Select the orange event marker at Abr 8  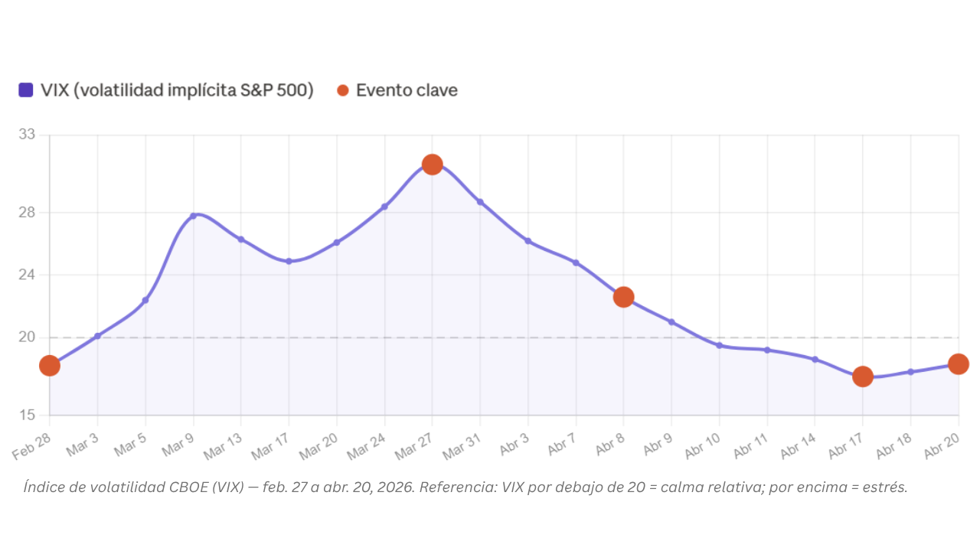tap(623, 297)
